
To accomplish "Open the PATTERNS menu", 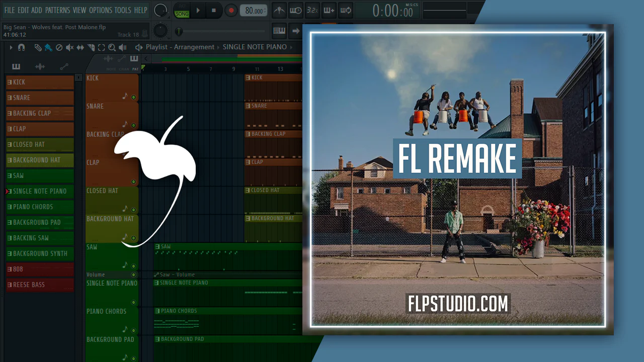I will [x=57, y=10].
